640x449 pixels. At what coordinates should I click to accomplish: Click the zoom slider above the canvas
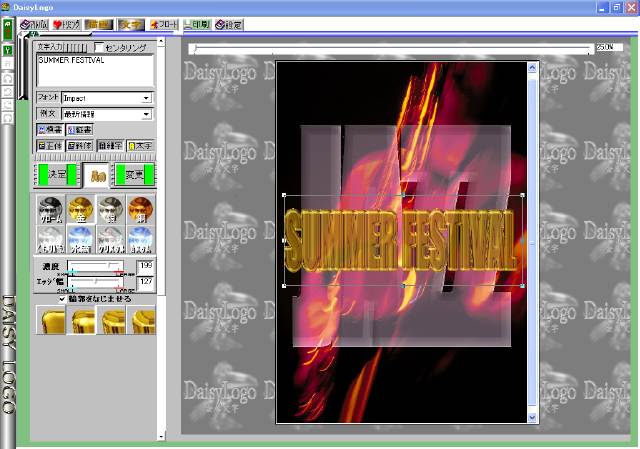tap(391, 49)
